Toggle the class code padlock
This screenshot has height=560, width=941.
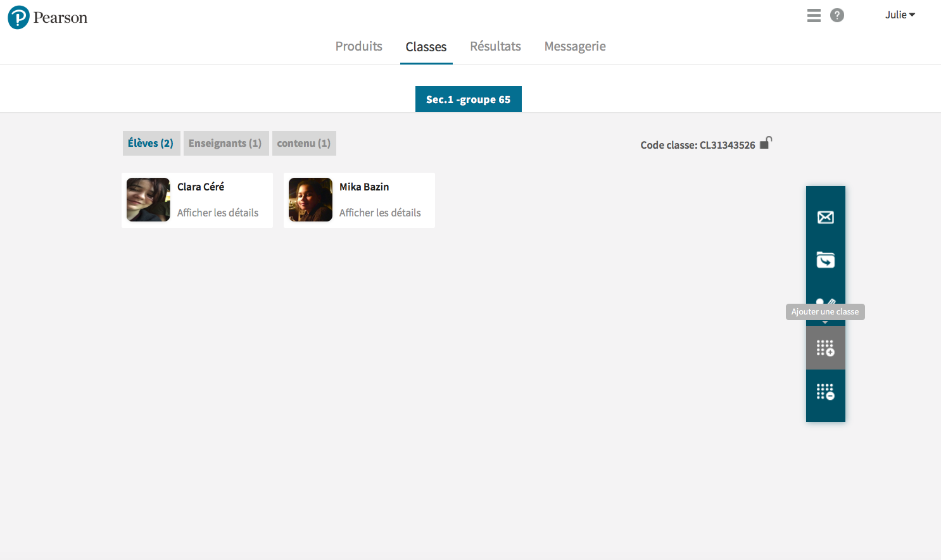coord(766,143)
